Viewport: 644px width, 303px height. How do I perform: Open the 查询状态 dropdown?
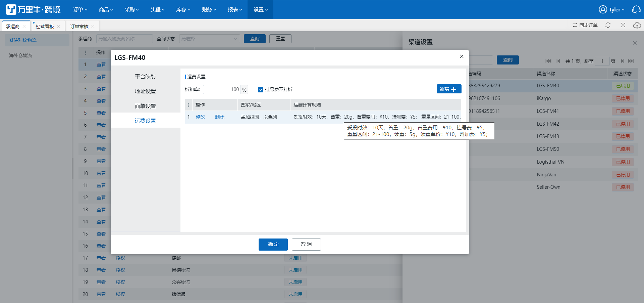click(209, 39)
